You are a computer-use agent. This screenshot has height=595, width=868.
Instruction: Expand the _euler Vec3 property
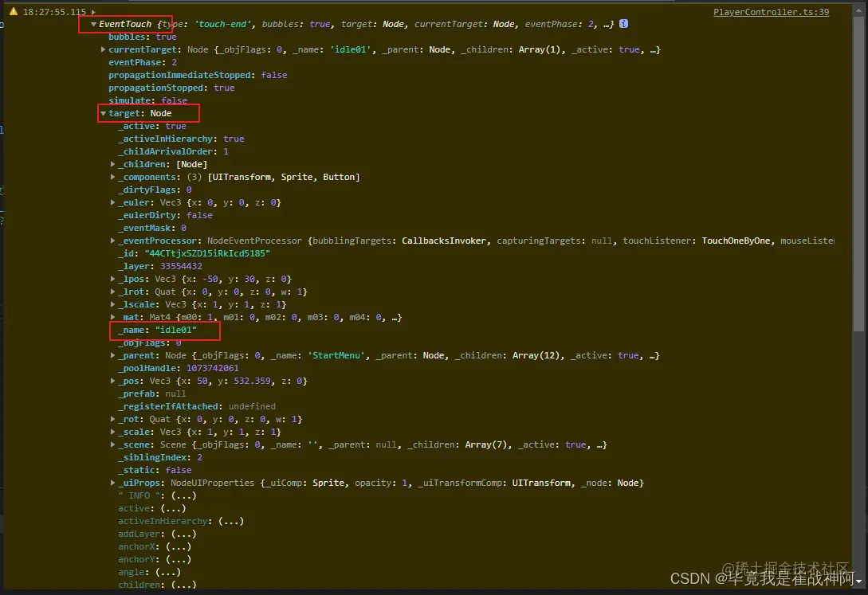pyautogui.click(x=112, y=202)
